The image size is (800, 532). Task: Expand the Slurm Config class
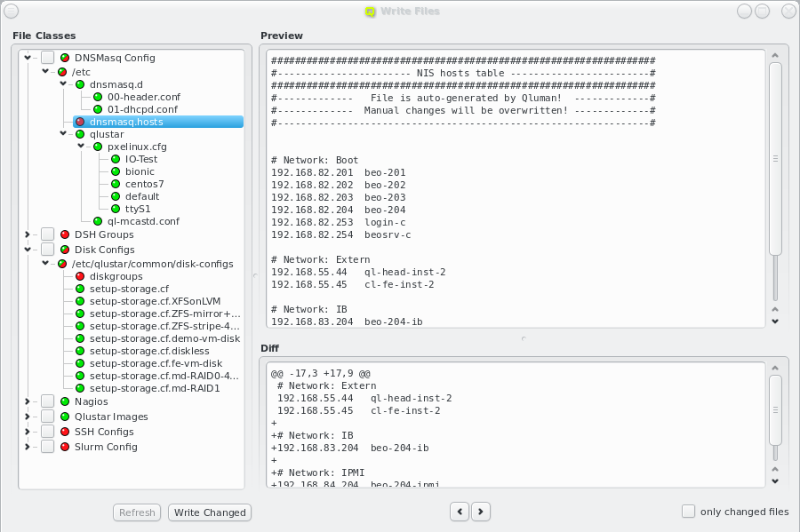pyautogui.click(x=28, y=447)
